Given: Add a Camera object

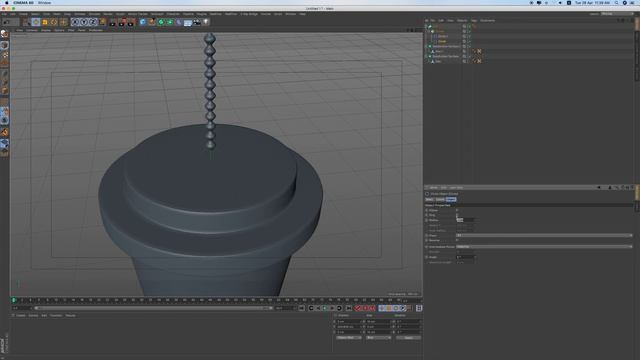Looking at the screenshot, I should coord(197,22).
